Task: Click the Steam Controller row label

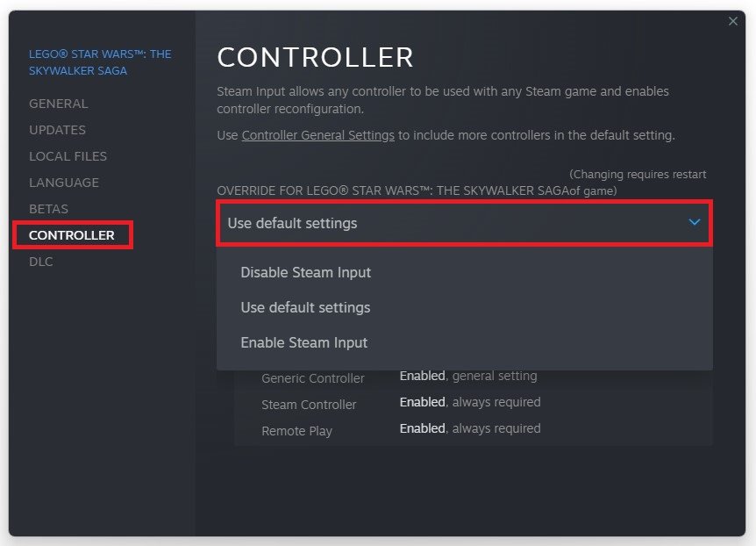Action: 309,405
